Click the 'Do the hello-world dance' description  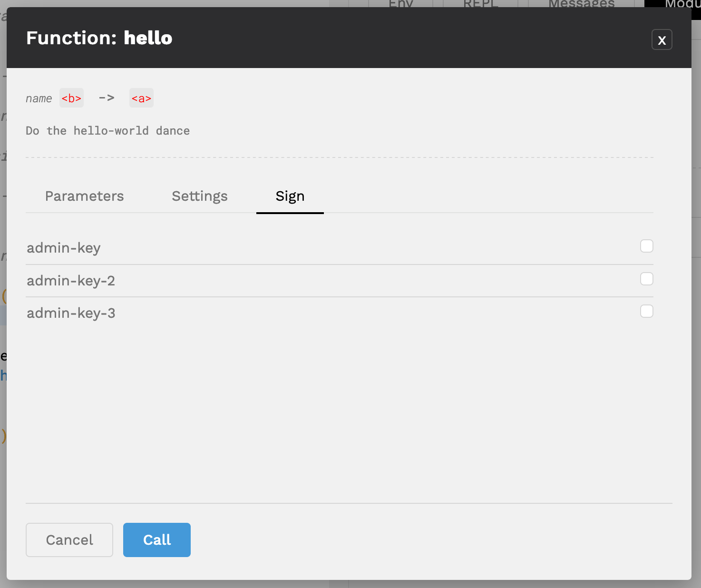click(108, 131)
